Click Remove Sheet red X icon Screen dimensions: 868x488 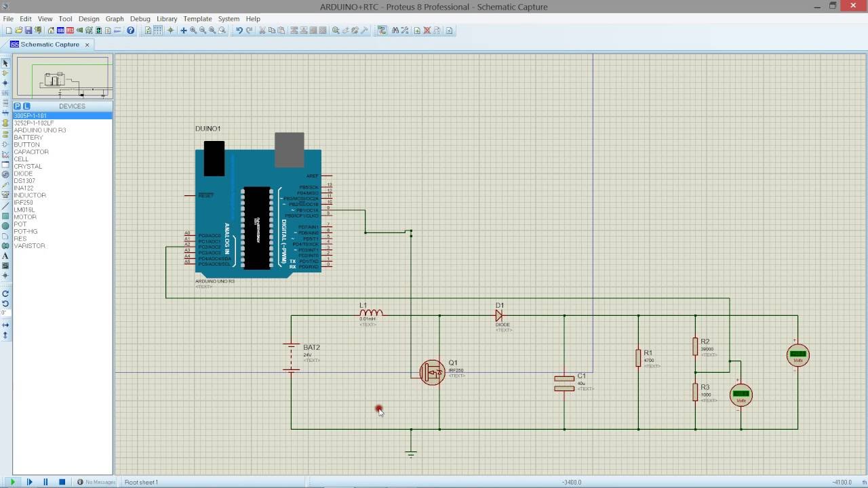[427, 30]
